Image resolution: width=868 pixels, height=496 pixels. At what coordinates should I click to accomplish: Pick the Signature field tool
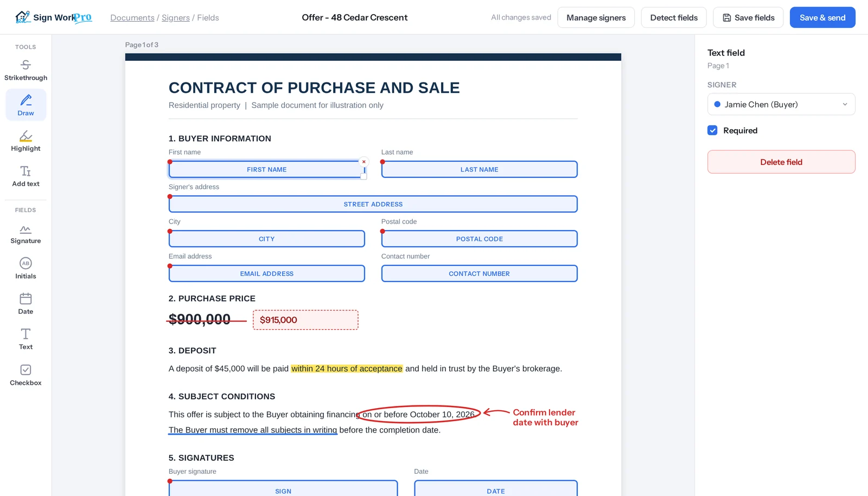point(25,233)
